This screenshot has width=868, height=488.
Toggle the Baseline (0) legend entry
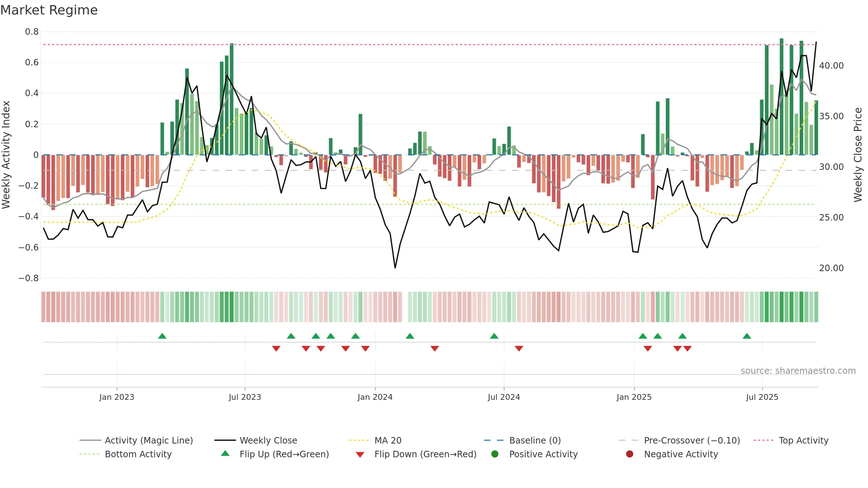(x=522, y=440)
